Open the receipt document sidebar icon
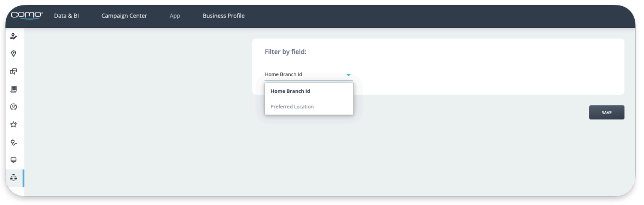This screenshot has width=644, height=205. pos(14,89)
